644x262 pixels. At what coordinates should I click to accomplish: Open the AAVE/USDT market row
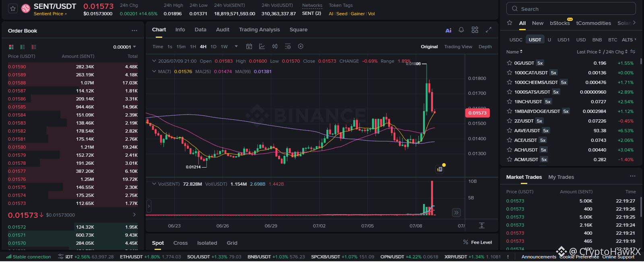point(571,131)
